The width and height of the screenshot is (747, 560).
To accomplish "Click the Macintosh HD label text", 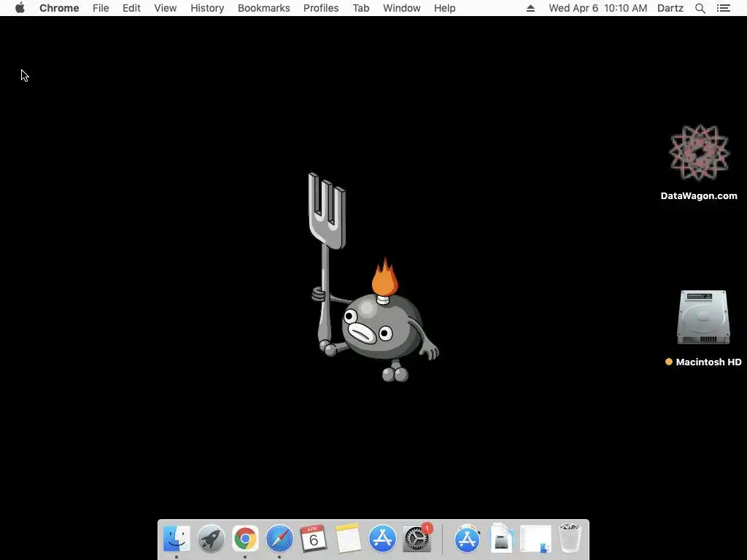I will [708, 362].
